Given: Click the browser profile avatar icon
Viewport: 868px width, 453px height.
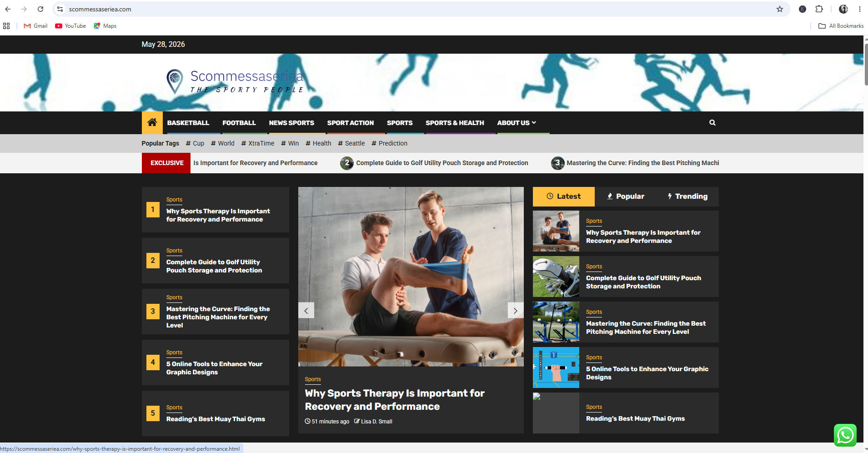Looking at the screenshot, I should tap(843, 9).
